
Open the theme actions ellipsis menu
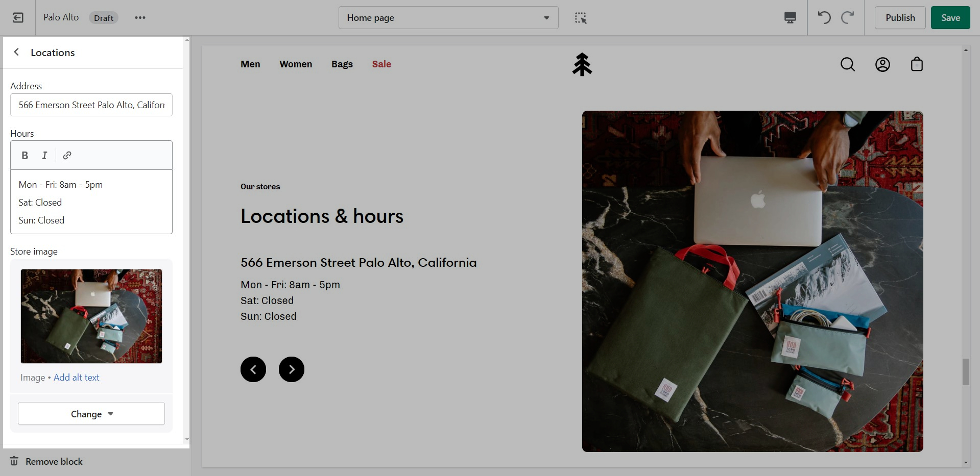[140, 18]
